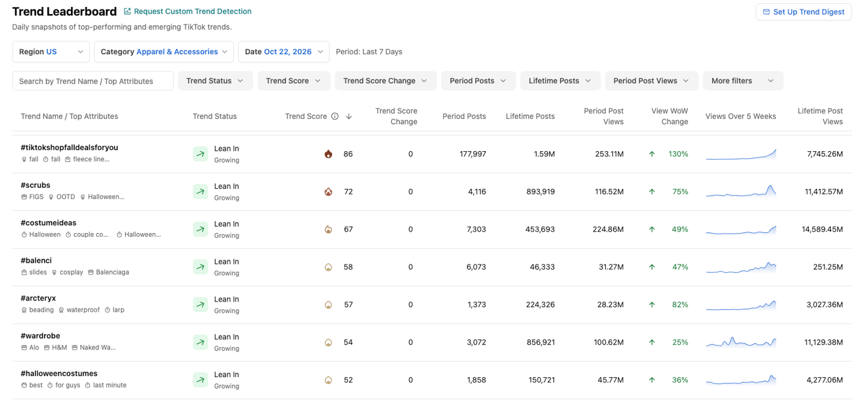Click the flame icon for #balenci
Viewport: 868px width, 403px height.
(328, 268)
